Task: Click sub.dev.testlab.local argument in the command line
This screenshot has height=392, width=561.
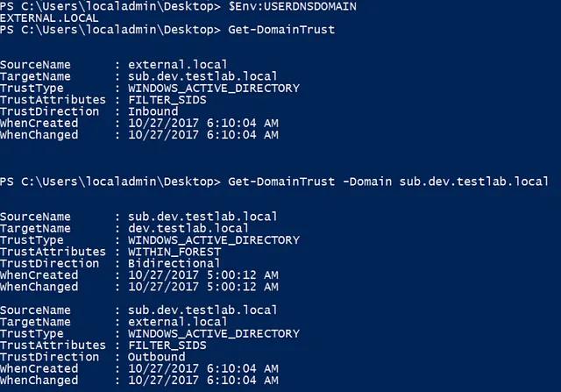Action: click(x=474, y=182)
